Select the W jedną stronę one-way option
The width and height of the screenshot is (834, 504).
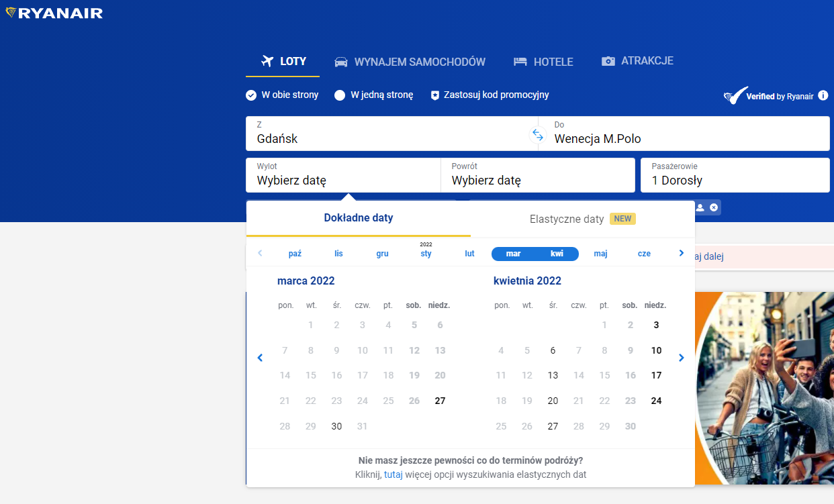(x=340, y=95)
